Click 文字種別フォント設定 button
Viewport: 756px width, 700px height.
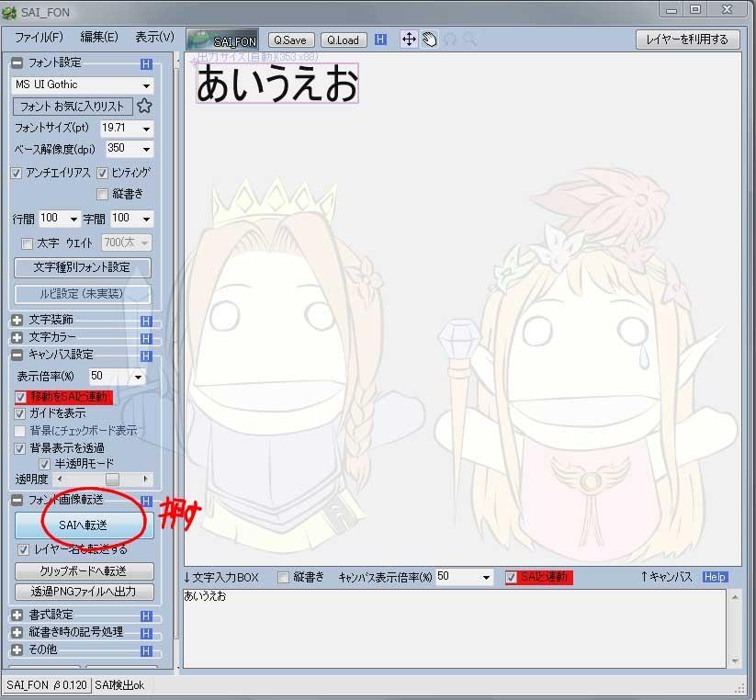(83, 267)
